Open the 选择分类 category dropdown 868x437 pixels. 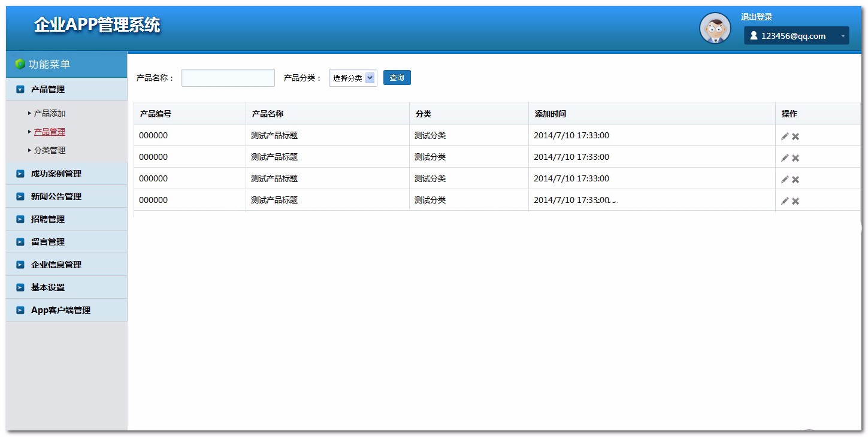click(x=353, y=78)
